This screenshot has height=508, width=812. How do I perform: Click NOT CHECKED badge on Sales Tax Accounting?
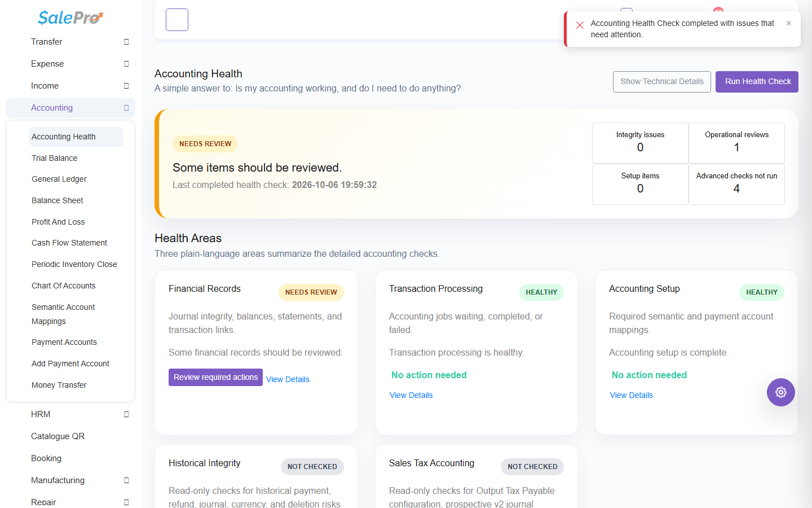coord(532,467)
